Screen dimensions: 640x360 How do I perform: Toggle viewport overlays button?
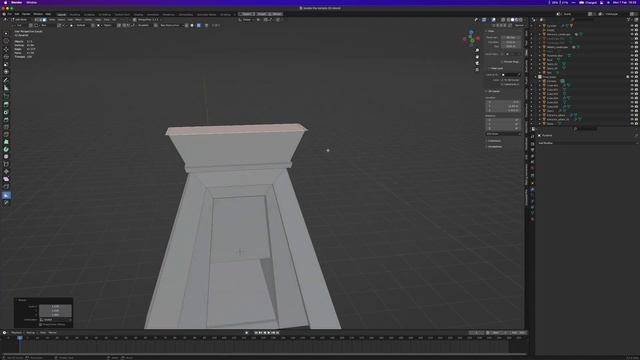click(493, 20)
